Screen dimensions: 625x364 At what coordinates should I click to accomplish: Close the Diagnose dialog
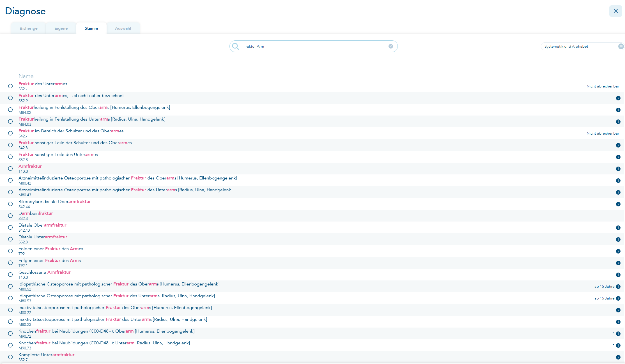click(x=615, y=11)
